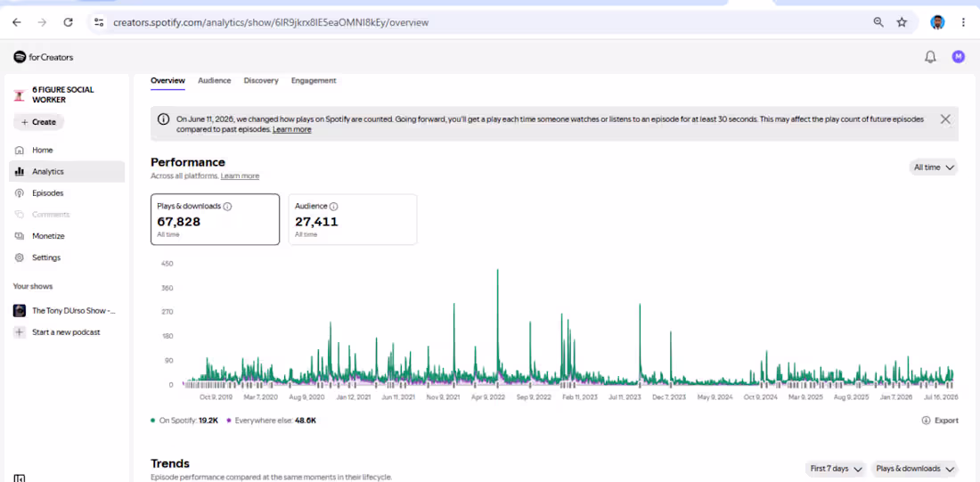980x482 pixels.
Task: Reload the page with the refresh icon
Action: click(68, 22)
